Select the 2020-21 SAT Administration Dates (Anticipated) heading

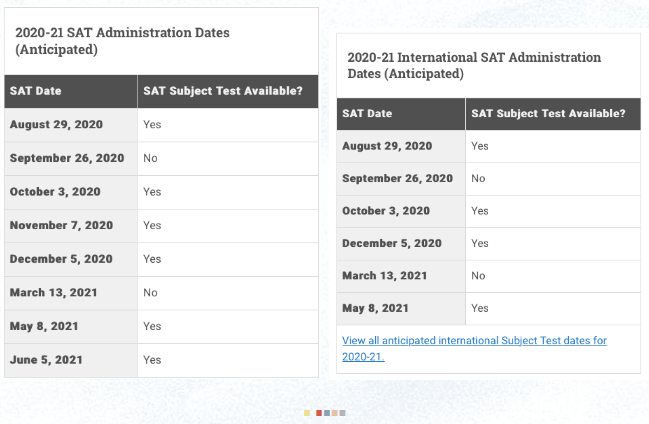click(123, 41)
